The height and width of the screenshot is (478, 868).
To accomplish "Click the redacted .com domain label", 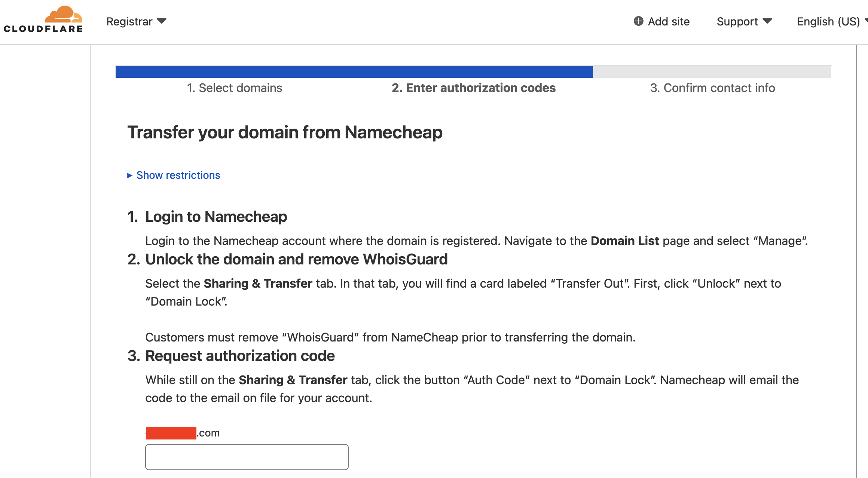I will [183, 433].
